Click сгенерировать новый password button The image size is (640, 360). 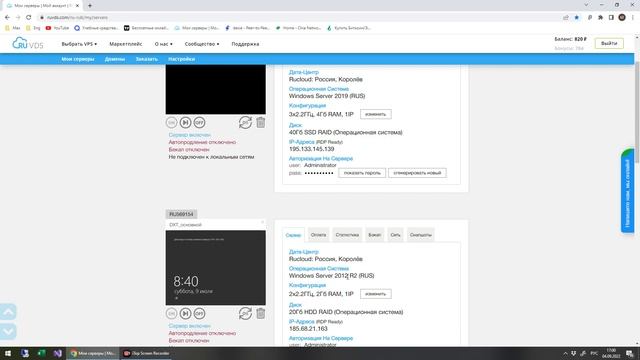pyautogui.click(x=417, y=173)
